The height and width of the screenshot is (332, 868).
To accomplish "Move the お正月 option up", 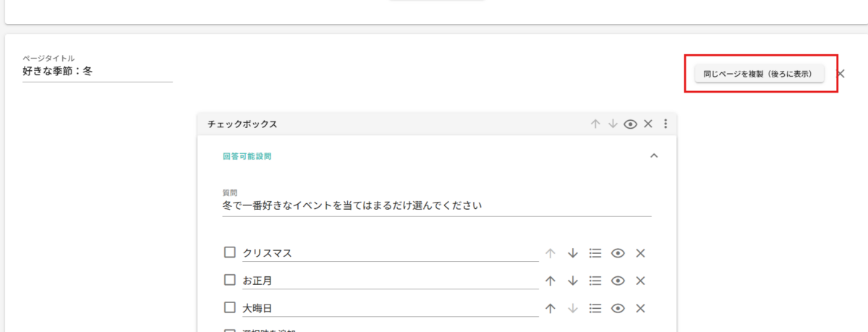I will (550, 281).
